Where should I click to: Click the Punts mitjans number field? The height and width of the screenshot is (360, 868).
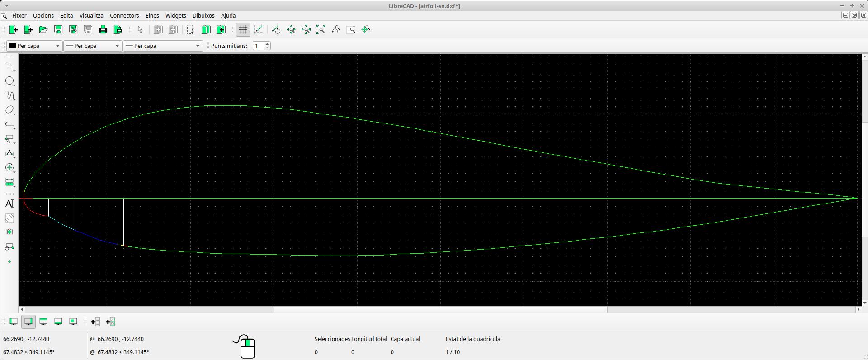[x=259, y=46]
